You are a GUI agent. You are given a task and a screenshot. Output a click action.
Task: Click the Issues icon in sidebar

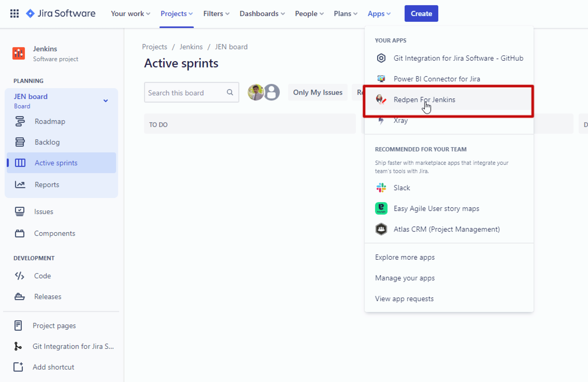click(20, 212)
